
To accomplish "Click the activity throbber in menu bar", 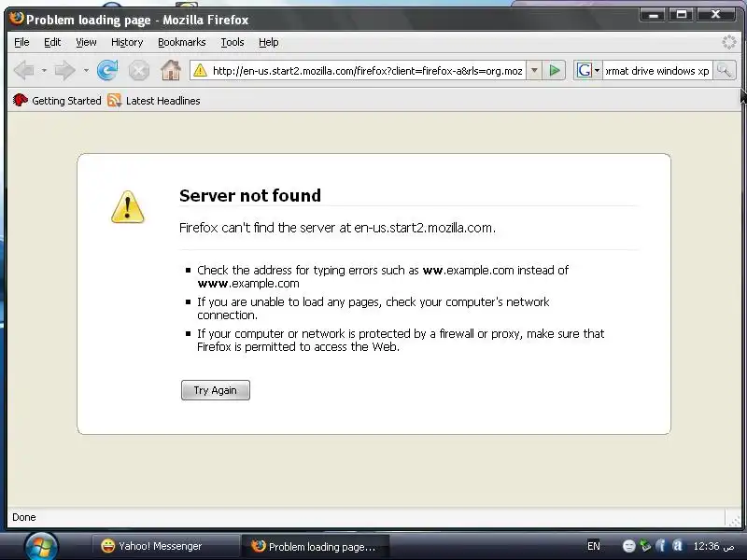I will point(729,42).
